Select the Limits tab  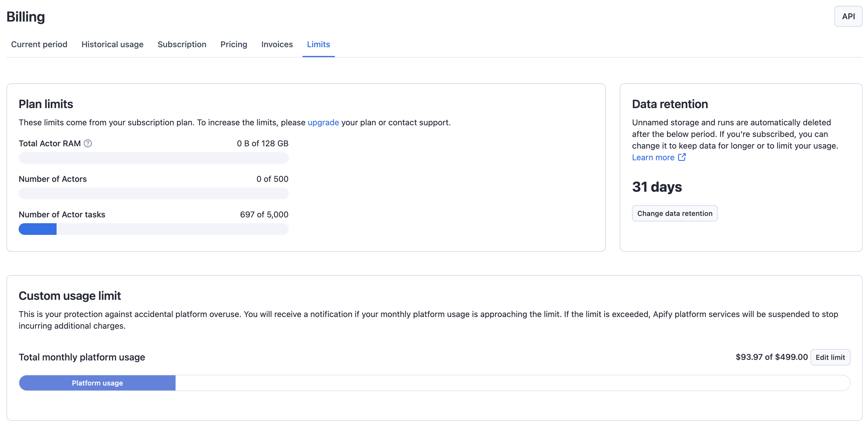318,44
